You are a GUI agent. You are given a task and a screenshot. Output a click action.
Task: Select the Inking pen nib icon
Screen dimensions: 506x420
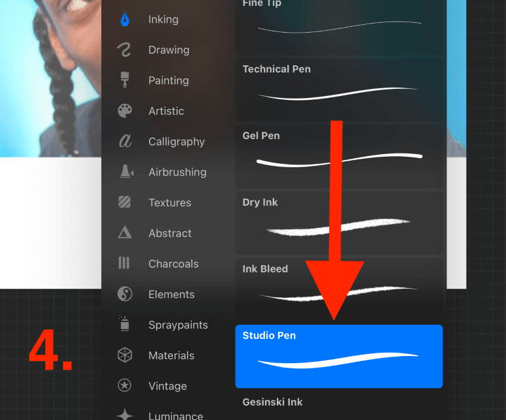coord(125,20)
